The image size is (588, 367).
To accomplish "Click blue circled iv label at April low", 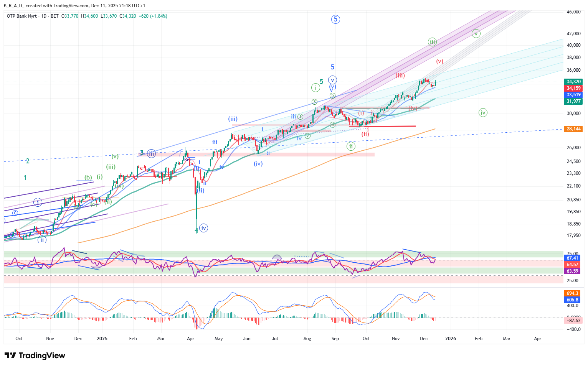I will coord(203,228).
